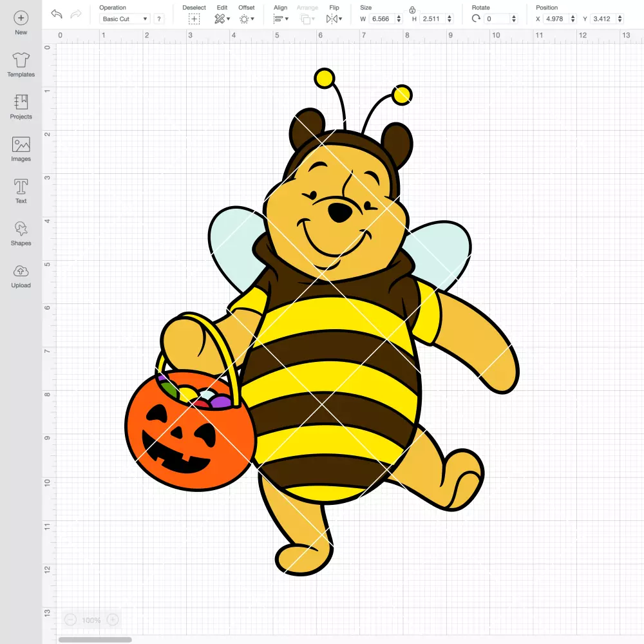Image resolution: width=644 pixels, height=644 pixels.
Task: Adjust the Rotate stepper arrows
Action: click(513, 19)
